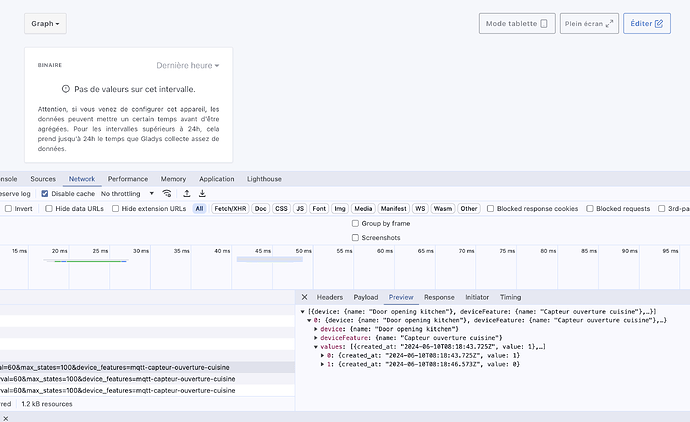The image size is (690, 422).
Task: Open the Performance tab
Action: [128, 179]
